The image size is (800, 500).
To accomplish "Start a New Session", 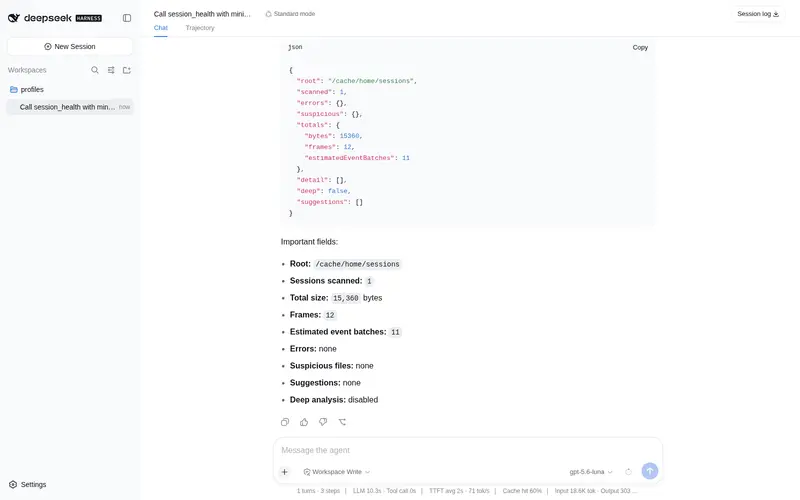I will coord(70,46).
